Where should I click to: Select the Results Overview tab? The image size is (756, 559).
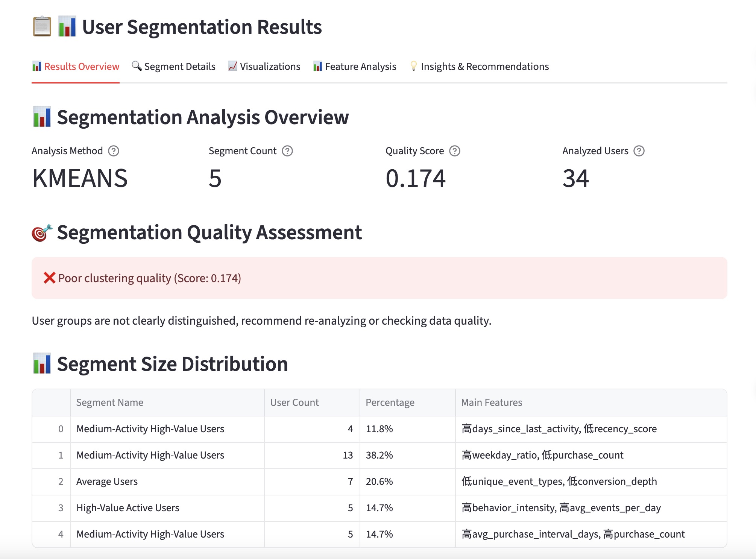click(x=76, y=67)
